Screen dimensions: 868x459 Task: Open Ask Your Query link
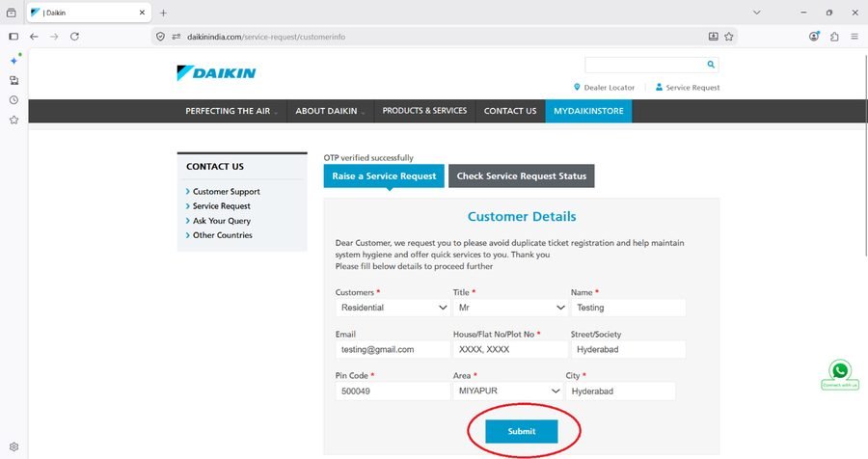point(222,221)
